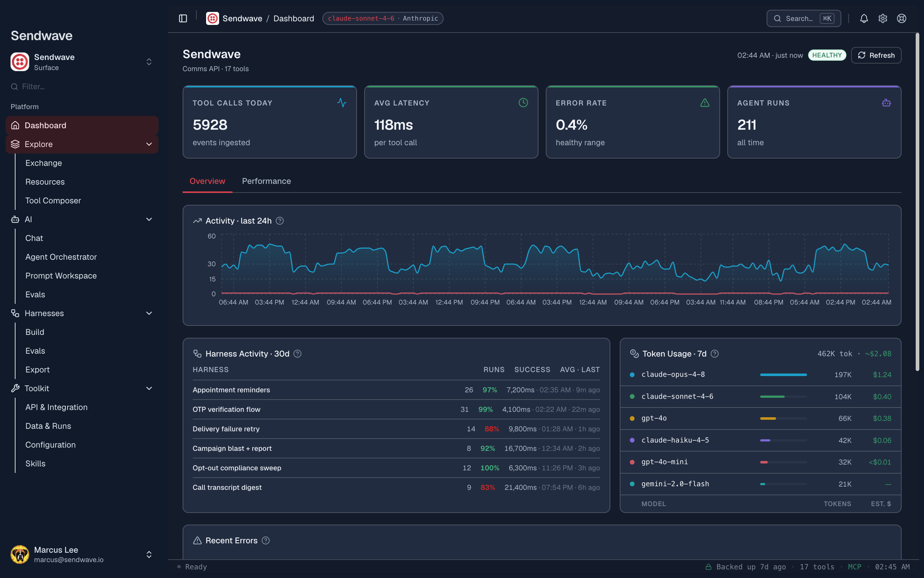Select the OTP verification flow row
The height and width of the screenshot is (578, 924).
coord(396,409)
